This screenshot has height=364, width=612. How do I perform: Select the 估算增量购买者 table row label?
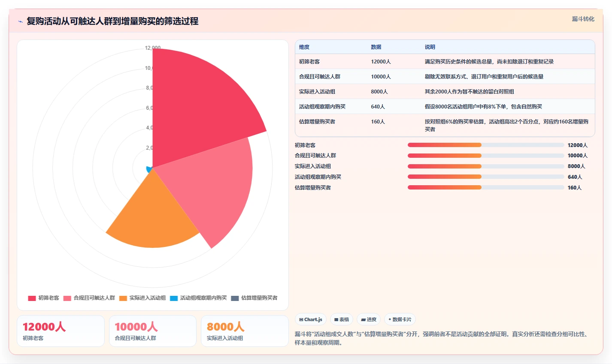pos(317,122)
